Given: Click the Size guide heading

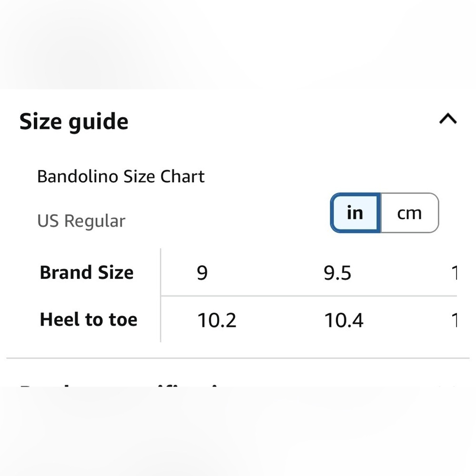Looking at the screenshot, I should [x=74, y=122].
